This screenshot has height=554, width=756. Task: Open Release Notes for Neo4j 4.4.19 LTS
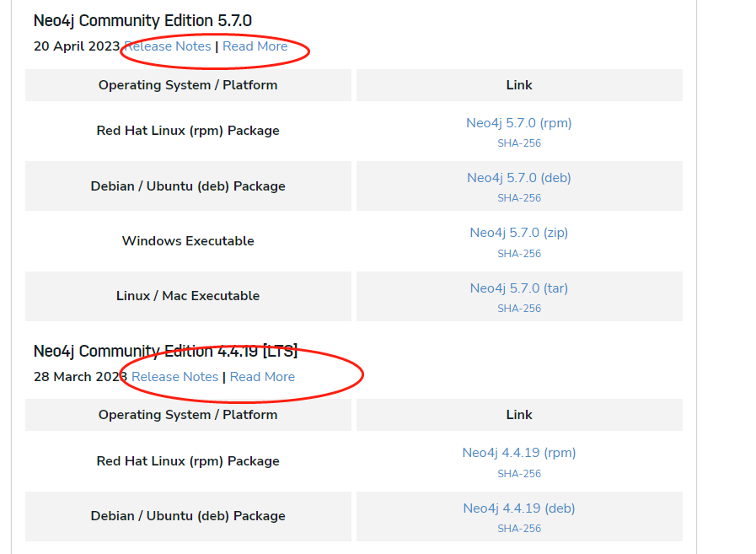click(174, 377)
